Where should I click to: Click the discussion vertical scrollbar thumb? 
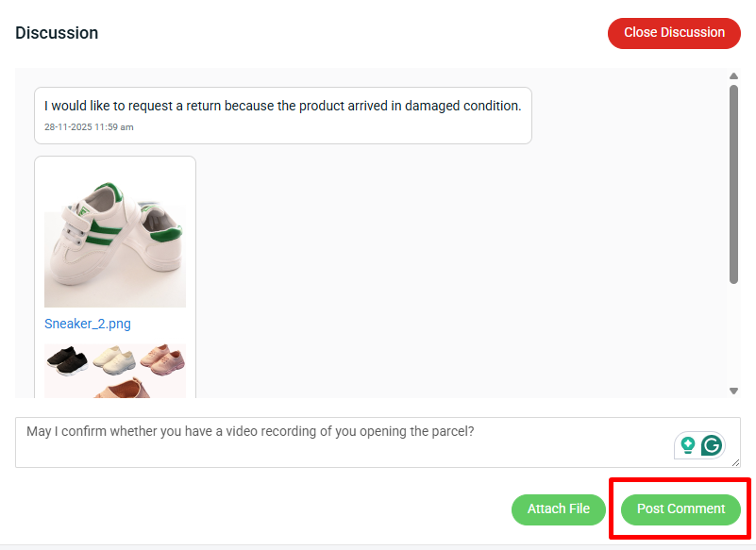(x=733, y=184)
